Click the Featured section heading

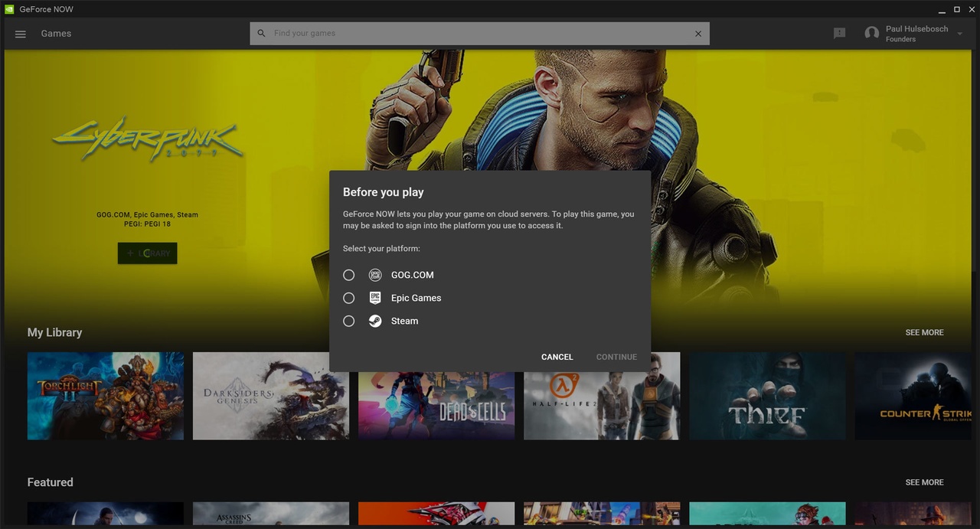[x=51, y=482]
